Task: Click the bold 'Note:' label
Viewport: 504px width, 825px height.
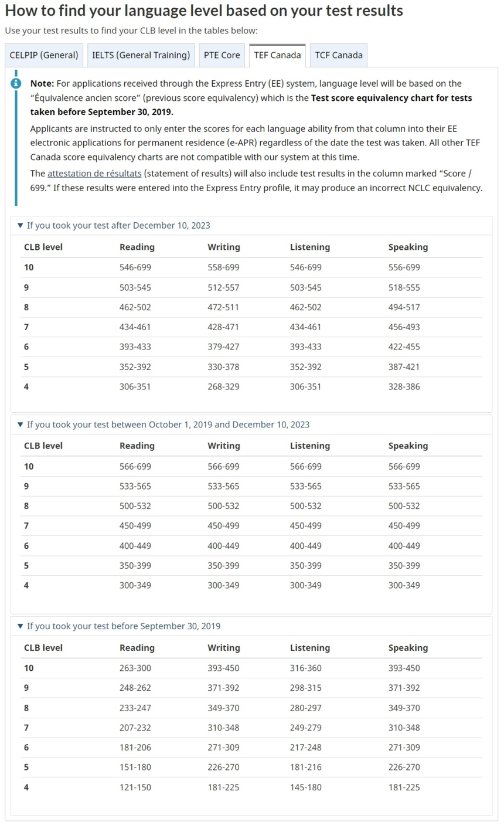Action: click(x=42, y=83)
